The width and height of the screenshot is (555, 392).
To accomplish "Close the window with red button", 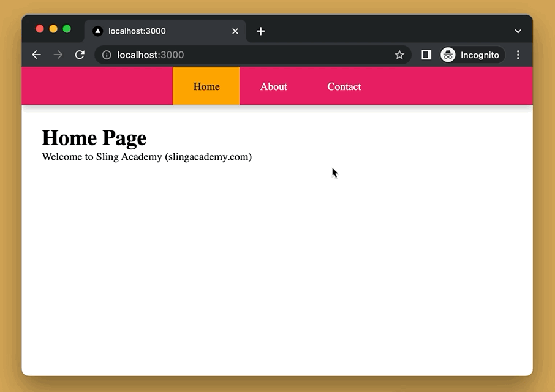I will (40, 29).
